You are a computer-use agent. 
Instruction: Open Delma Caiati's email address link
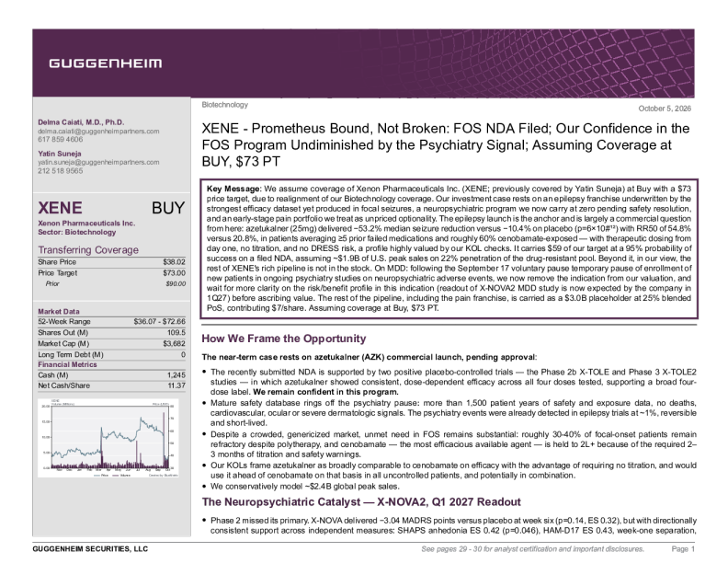[98, 131]
